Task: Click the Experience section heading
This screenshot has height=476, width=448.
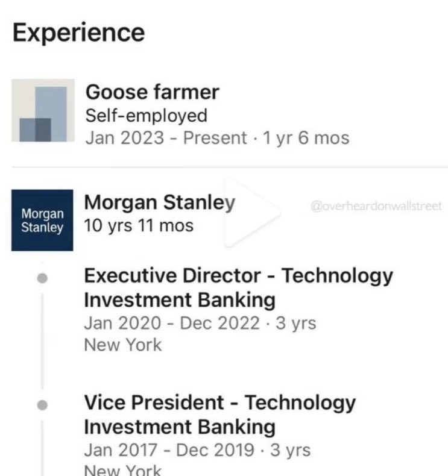Action: point(79,32)
